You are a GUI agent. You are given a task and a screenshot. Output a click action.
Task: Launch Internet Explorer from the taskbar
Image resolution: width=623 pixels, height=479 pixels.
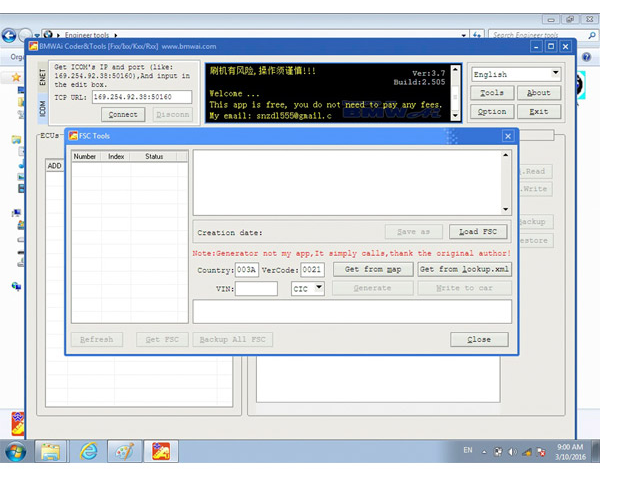pyautogui.click(x=88, y=452)
